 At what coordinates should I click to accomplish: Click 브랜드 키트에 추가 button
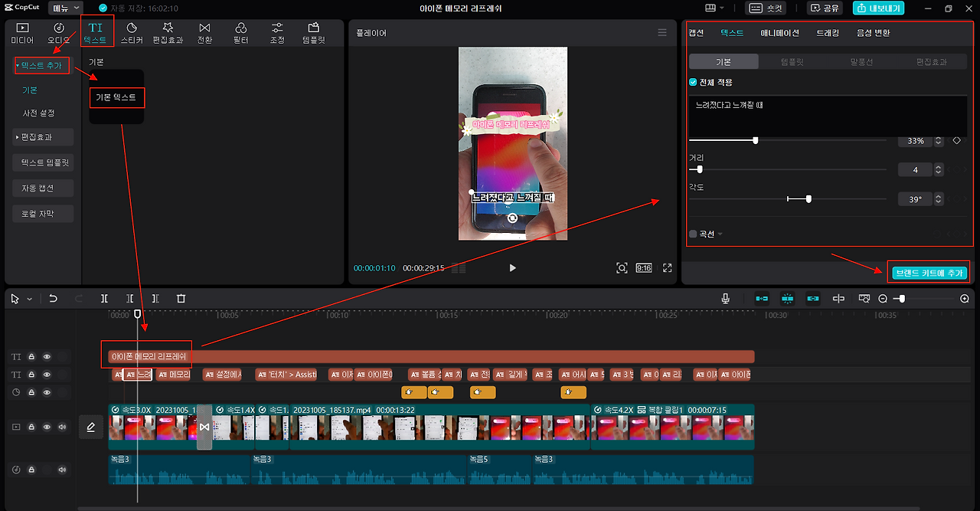pyautogui.click(x=929, y=273)
